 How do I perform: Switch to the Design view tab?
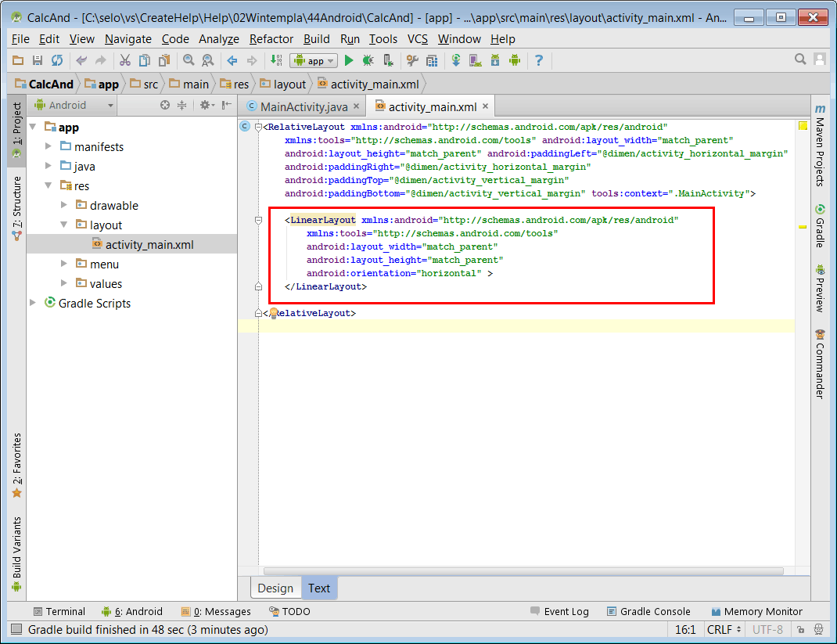(x=275, y=588)
